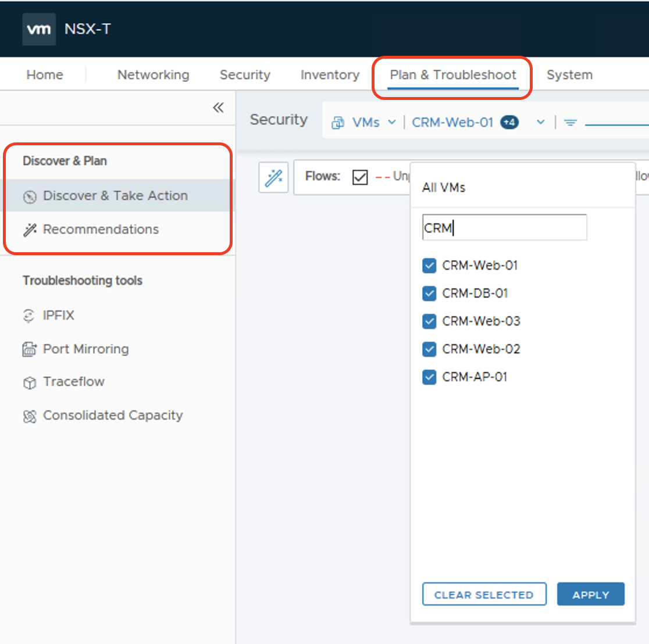Click the CRM-AP-01 label
649x644 pixels.
click(x=475, y=377)
